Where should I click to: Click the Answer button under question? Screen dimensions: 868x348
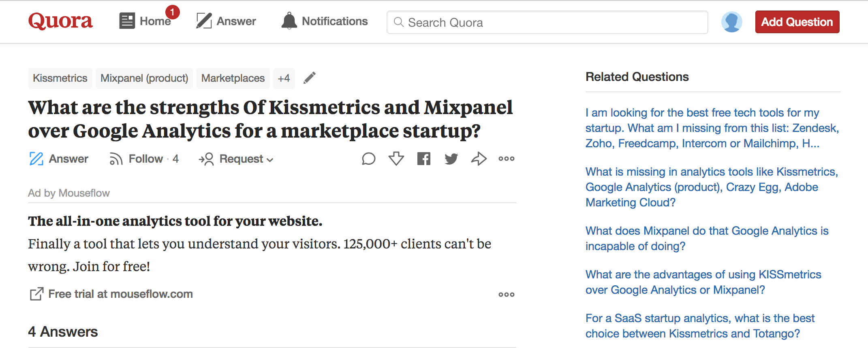(x=58, y=159)
